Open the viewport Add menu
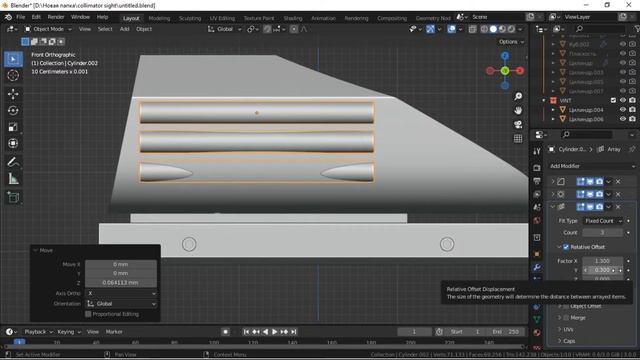Viewport: 640px width, 360px height. (124, 29)
